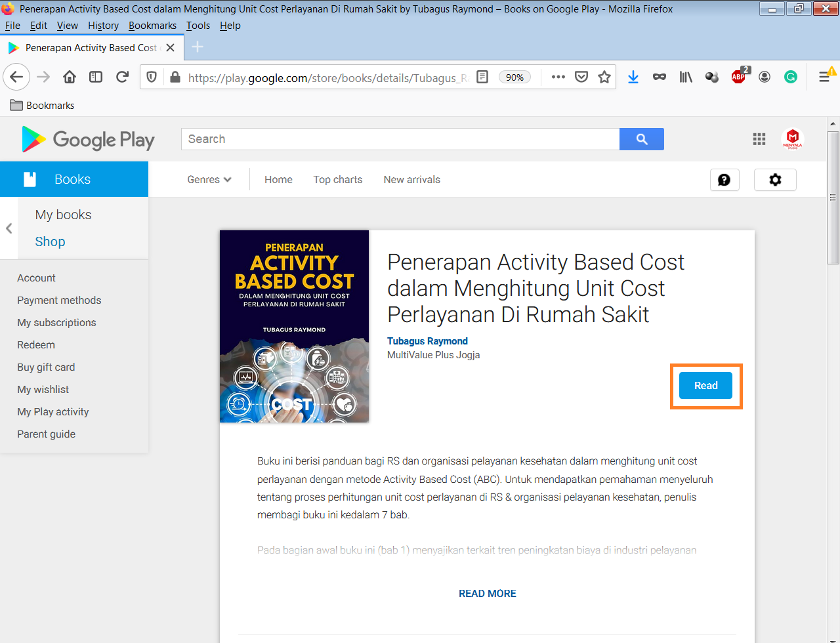Click the book cover thumbnail
The image size is (840, 643).
[x=294, y=326]
